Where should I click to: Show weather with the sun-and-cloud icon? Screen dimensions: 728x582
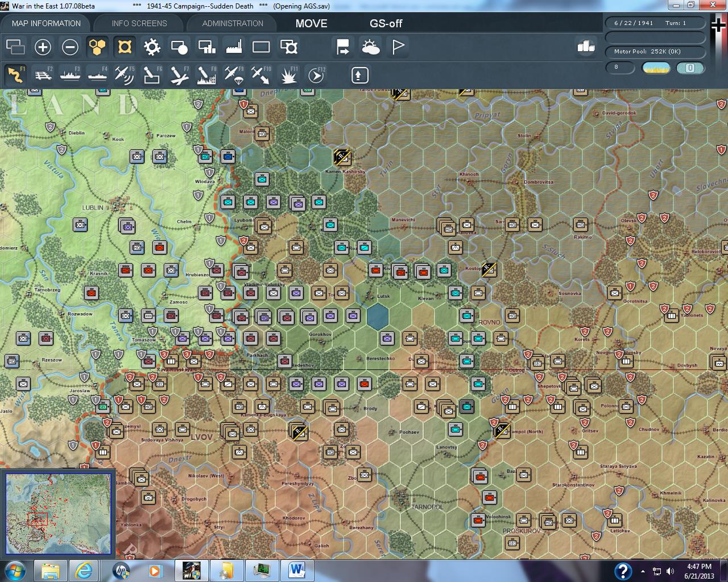[370, 47]
